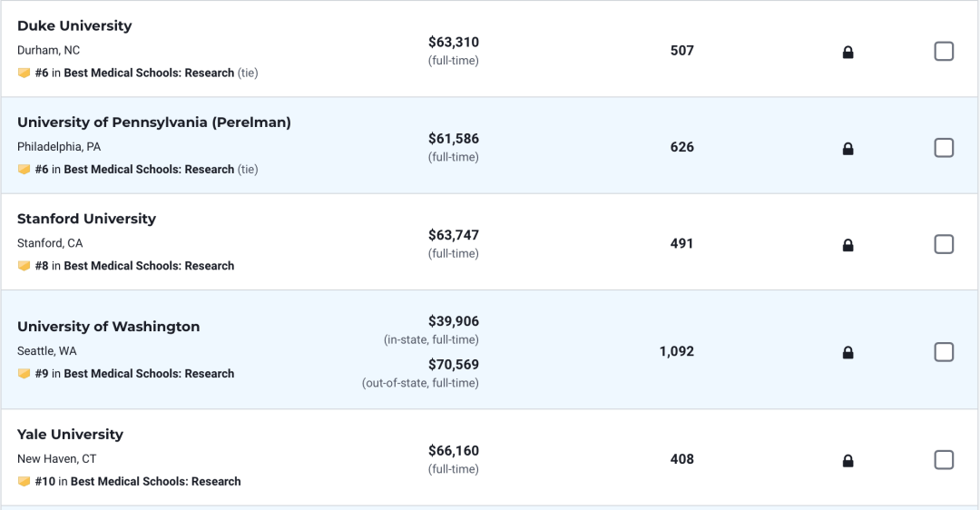980x510 pixels.
Task: Open the Duke University school link
Action: 74,25
